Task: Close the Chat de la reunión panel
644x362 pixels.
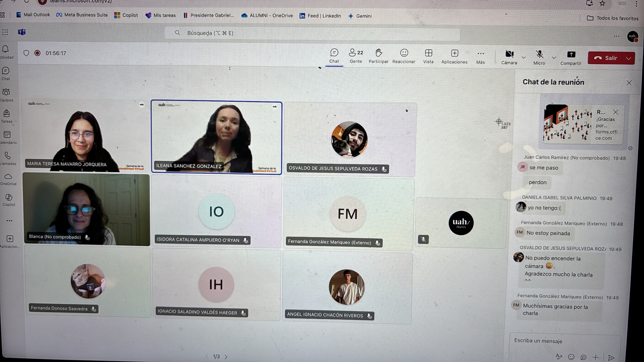Action: point(629,83)
